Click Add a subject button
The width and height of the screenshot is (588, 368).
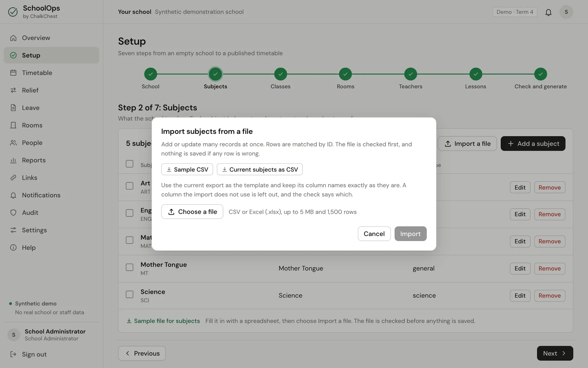click(533, 144)
